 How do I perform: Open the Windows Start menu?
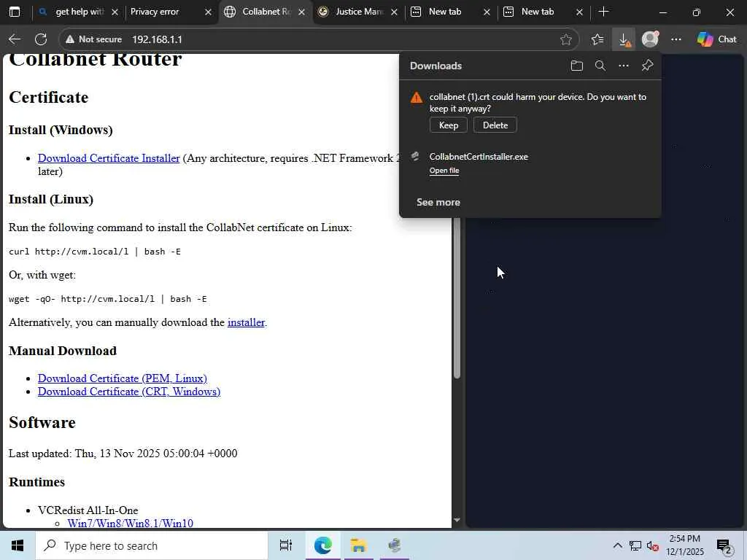point(18,545)
